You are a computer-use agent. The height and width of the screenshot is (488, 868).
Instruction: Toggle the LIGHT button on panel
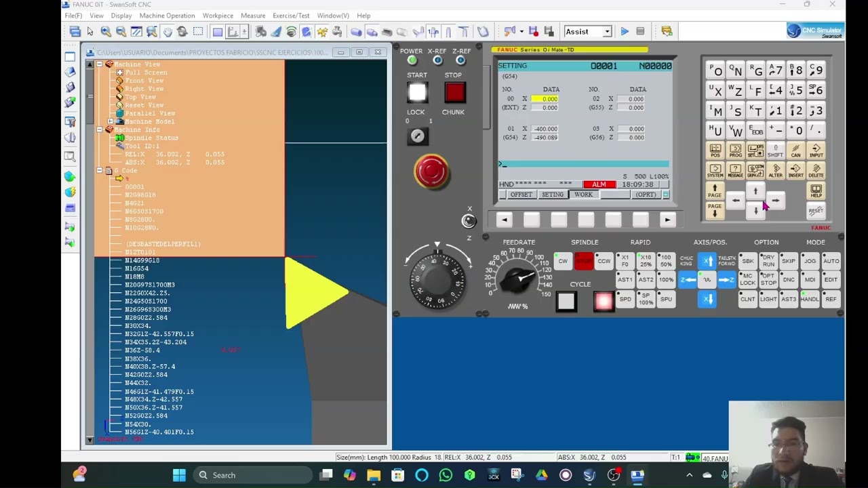point(768,299)
